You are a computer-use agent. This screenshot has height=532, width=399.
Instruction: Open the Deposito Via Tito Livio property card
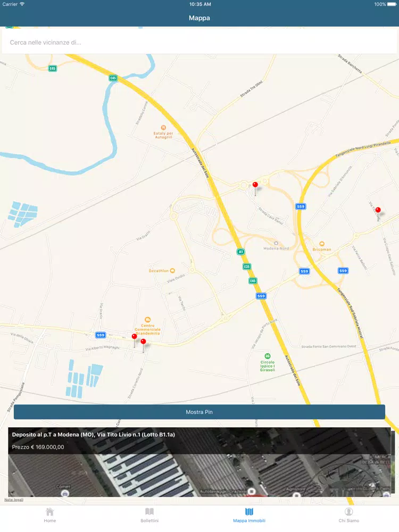pyautogui.click(x=199, y=462)
